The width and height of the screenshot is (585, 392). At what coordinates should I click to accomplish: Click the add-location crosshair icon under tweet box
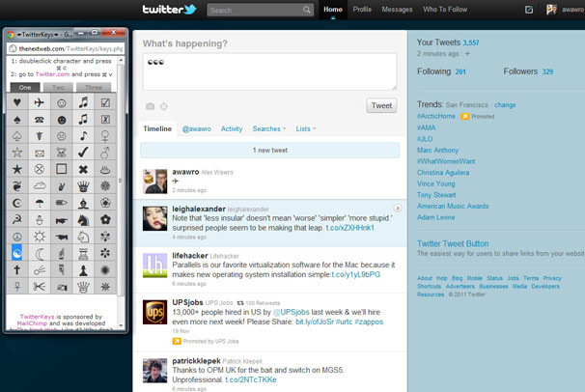pyautogui.click(x=164, y=106)
